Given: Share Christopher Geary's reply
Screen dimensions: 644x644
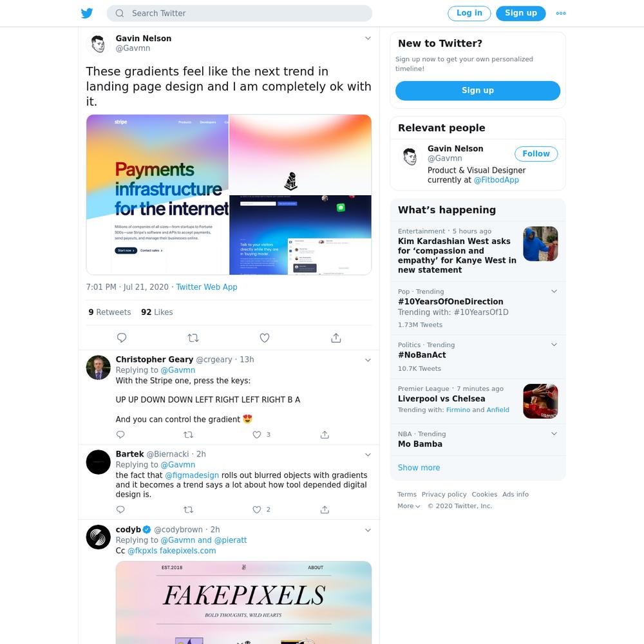Looking at the screenshot, I should [x=325, y=435].
